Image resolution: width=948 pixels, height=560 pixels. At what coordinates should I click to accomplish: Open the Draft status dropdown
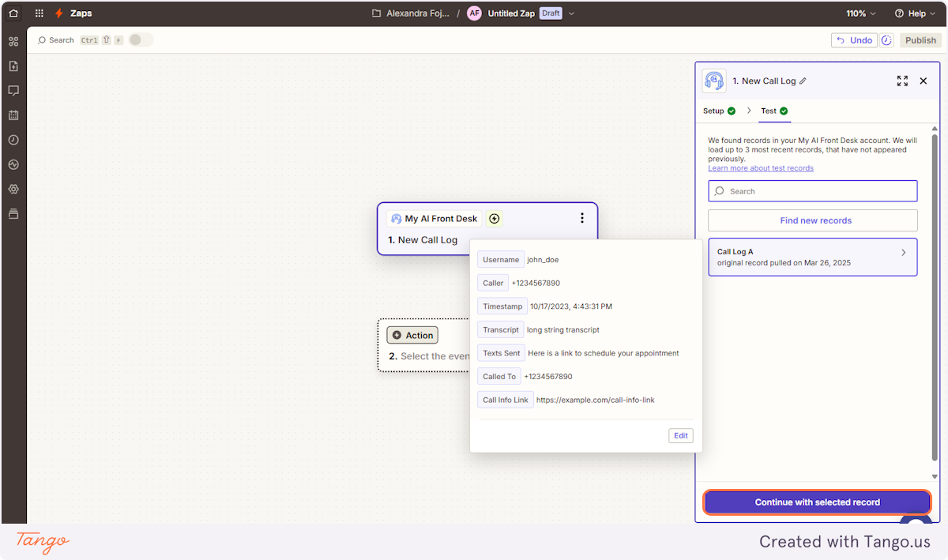[551, 13]
